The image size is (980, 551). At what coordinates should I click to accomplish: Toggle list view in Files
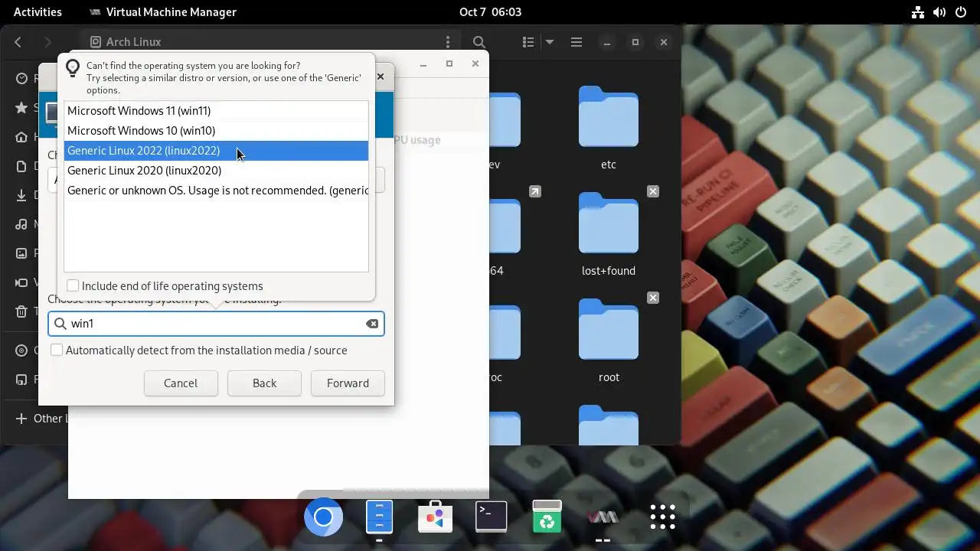528,42
